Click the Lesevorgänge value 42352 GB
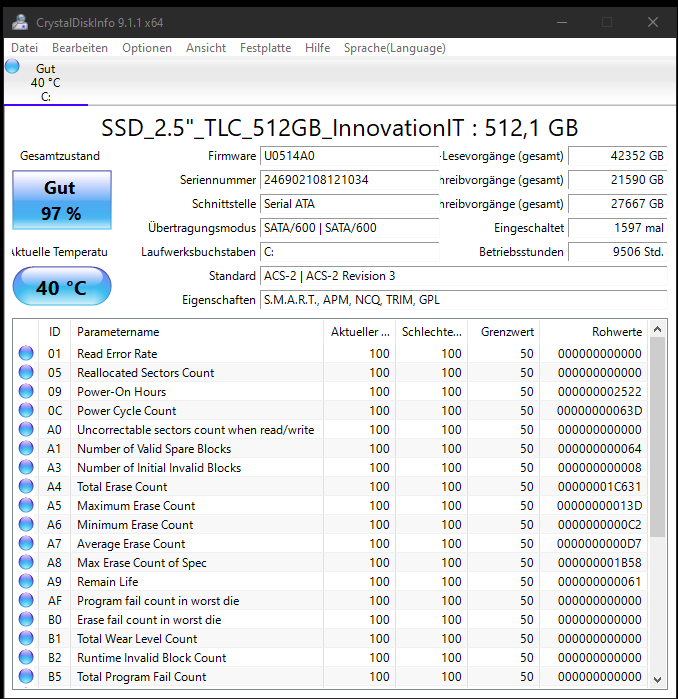Image resolution: width=678 pixels, height=699 pixels. 618,156
